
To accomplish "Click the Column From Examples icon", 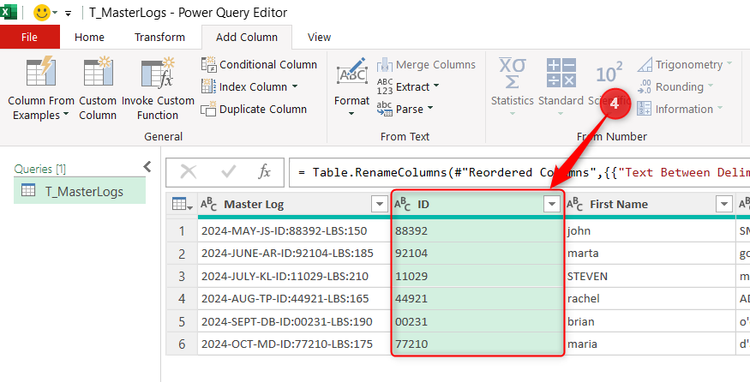I will click(41, 72).
